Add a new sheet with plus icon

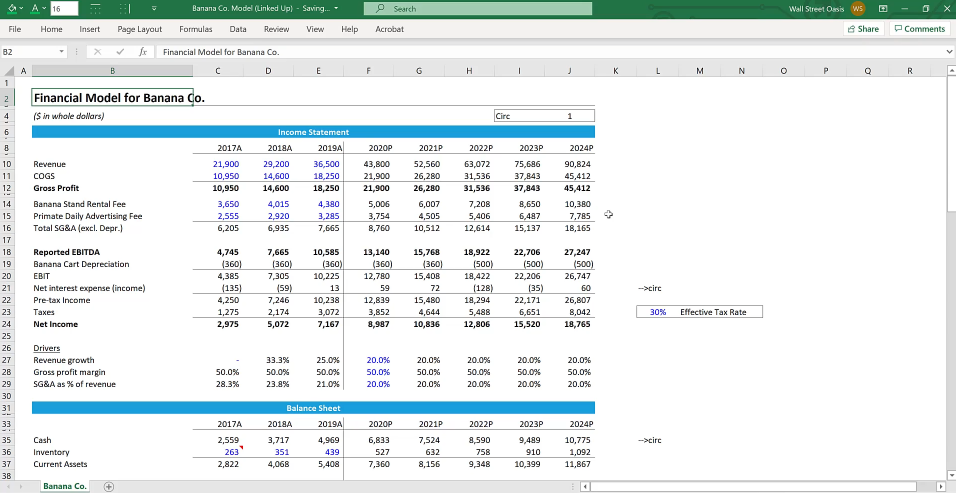(109, 486)
